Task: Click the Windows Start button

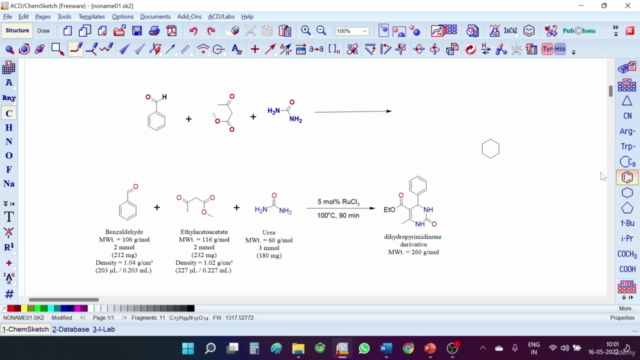Action: click(188, 348)
